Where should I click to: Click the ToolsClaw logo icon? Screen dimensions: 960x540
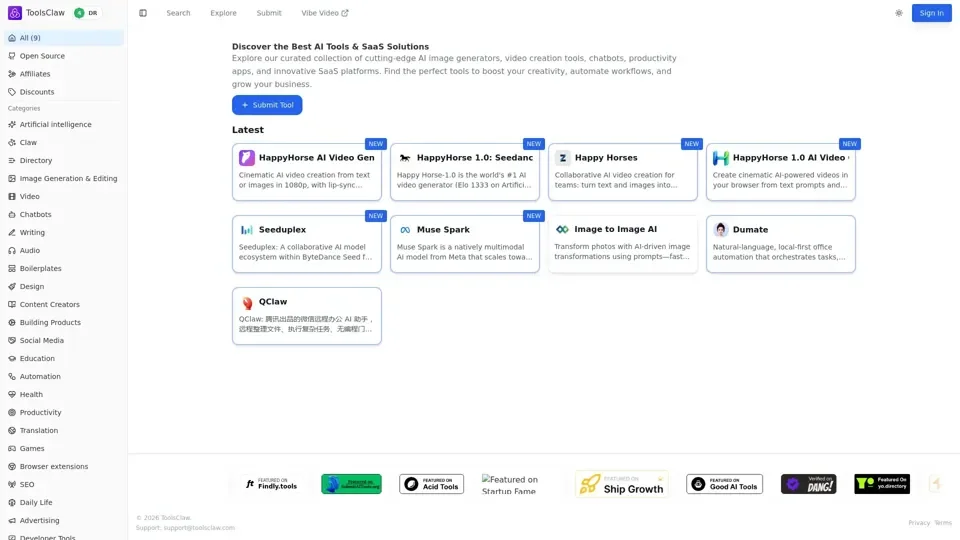point(15,13)
